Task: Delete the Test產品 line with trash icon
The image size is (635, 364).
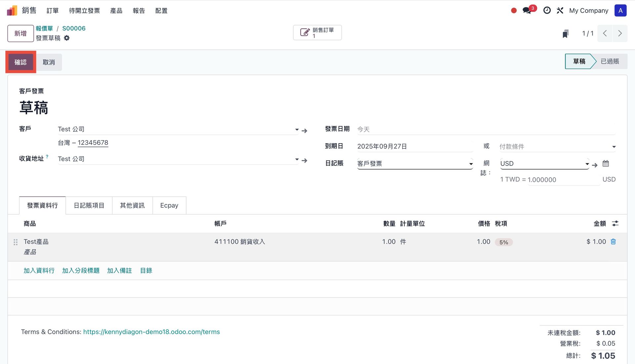Action: 613,242
